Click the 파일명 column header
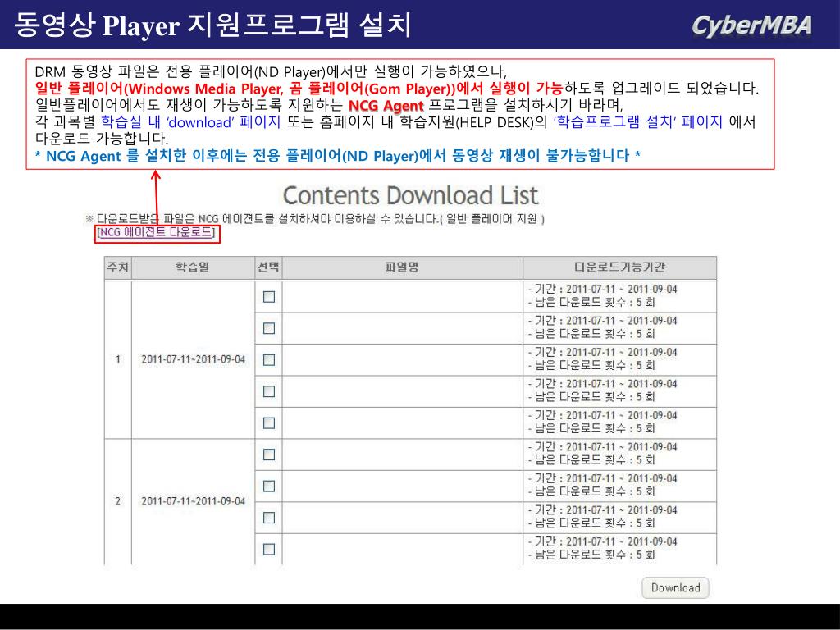Viewport: 840px width, 630px height. [402, 267]
